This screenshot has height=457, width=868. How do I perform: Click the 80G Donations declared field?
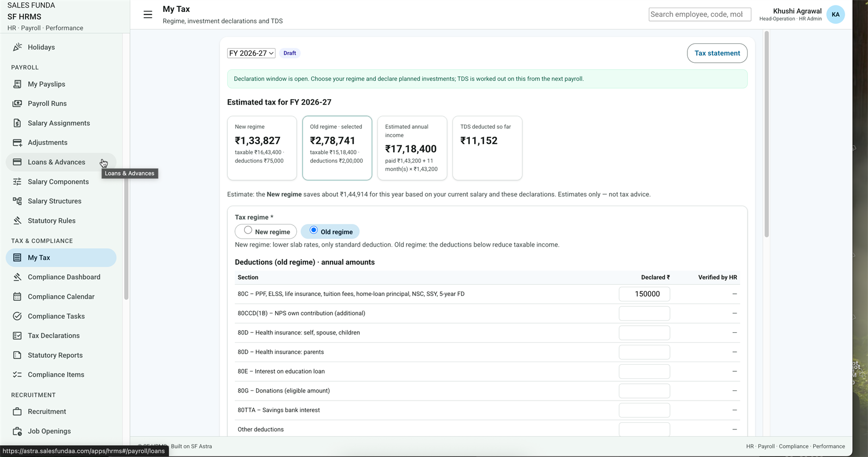tap(644, 391)
